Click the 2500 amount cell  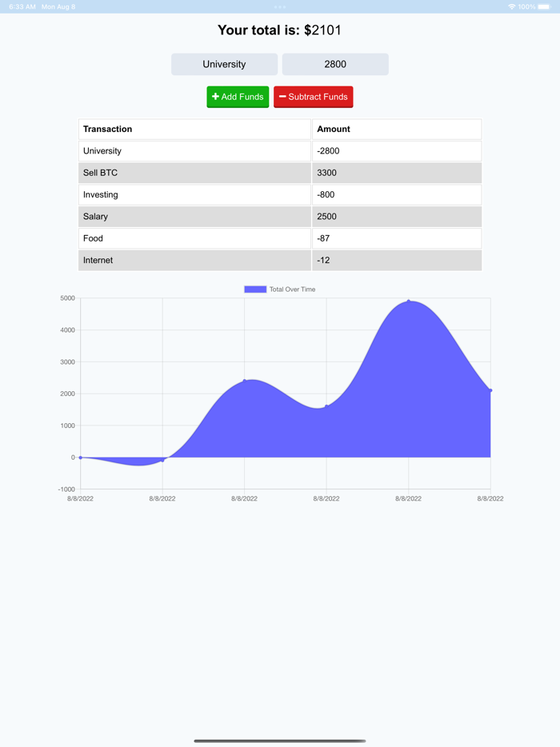point(397,217)
